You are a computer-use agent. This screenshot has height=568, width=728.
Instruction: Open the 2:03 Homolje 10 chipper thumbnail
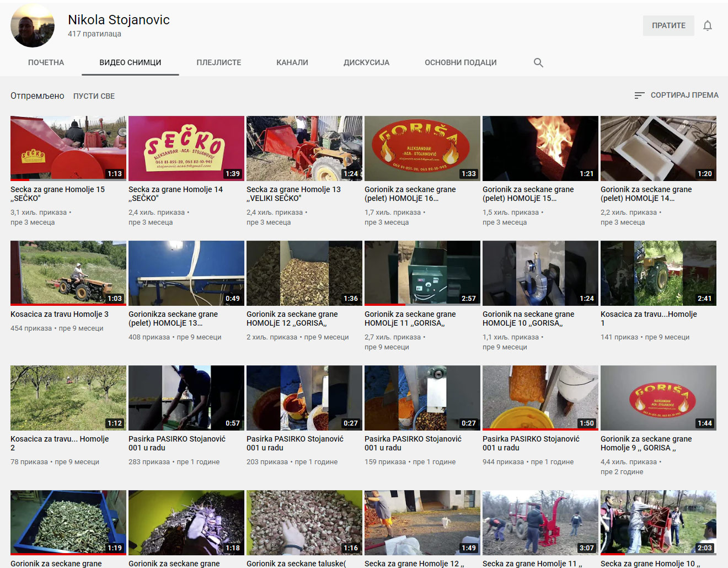pyautogui.click(x=659, y=523)
